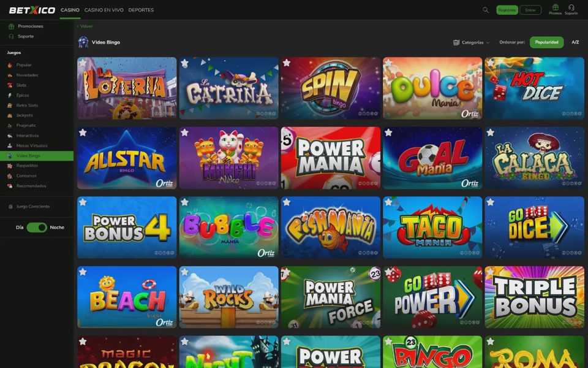Go back using the Volver link
588x368 pixels.
(x=85, y=26)
